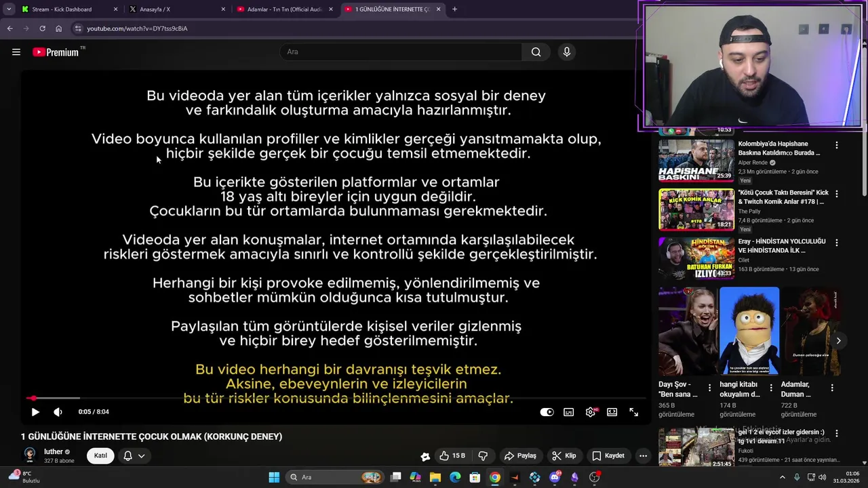This screenshot has width=868, height=488.
Task: View site information icon in address bar
Action: point(78,28)
